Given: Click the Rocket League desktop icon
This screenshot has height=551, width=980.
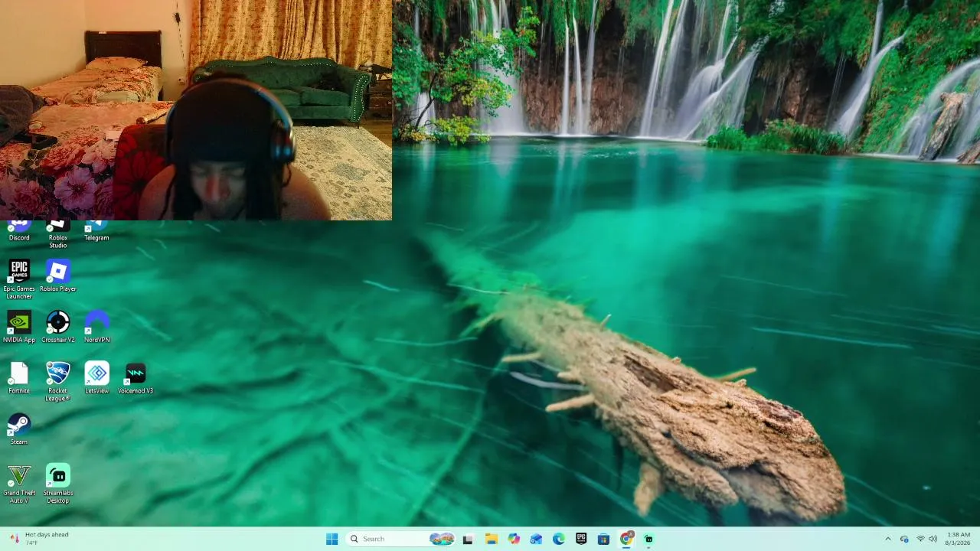Looking at the screenshot, I should [58, 381].
